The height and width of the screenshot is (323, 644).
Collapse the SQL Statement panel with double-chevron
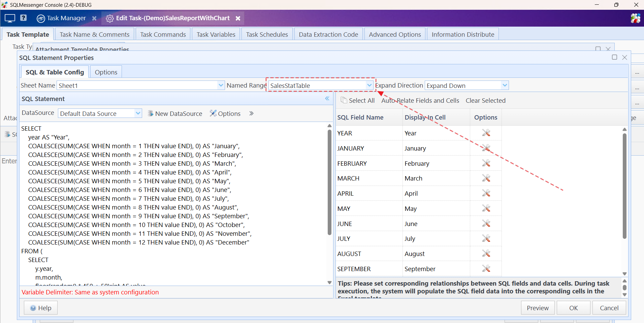327,98
